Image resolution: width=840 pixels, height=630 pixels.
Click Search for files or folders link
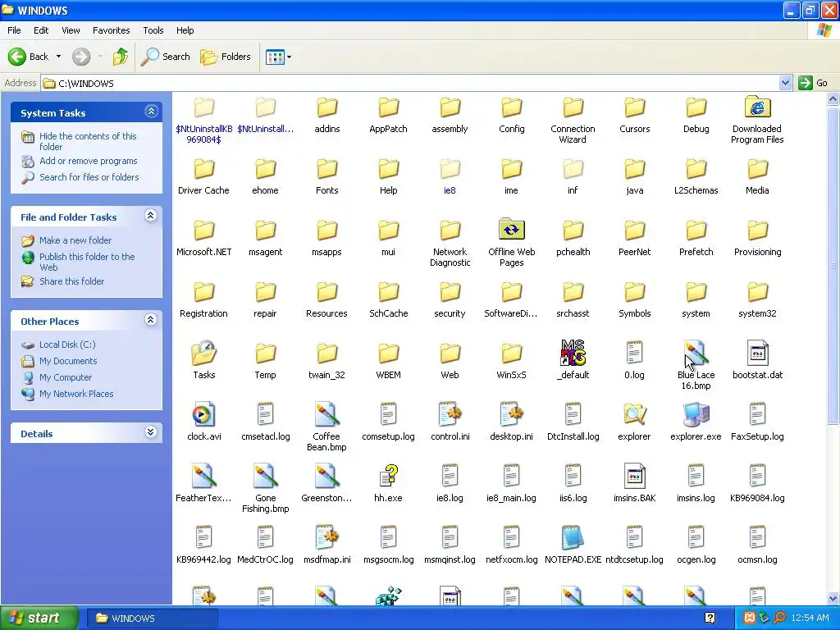pyautogui.click(x=89, y=177)
